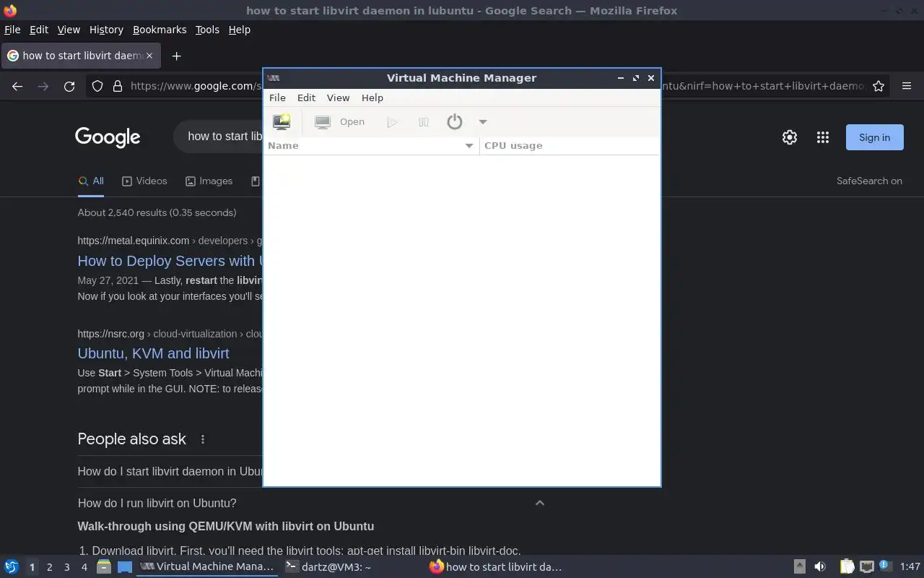The width and height of the screenshot is (924, 578).
Task: Click the site lock padlock icon
Action: click(x=118, y=86)
